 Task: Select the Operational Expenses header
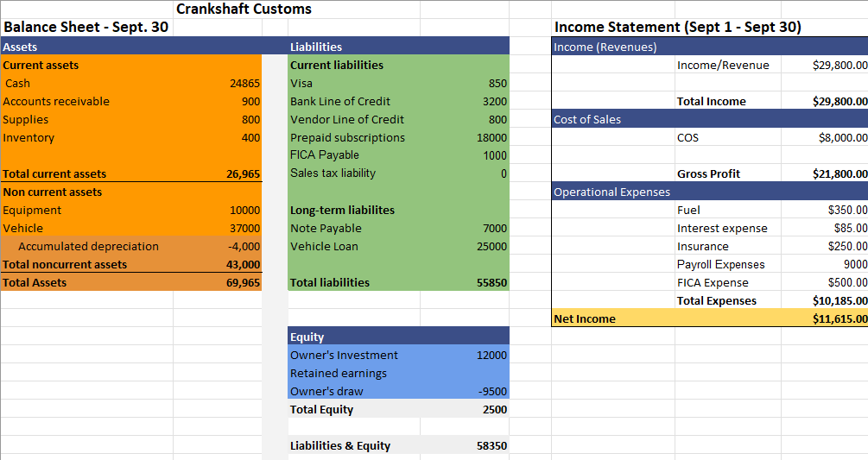point(611,192)
